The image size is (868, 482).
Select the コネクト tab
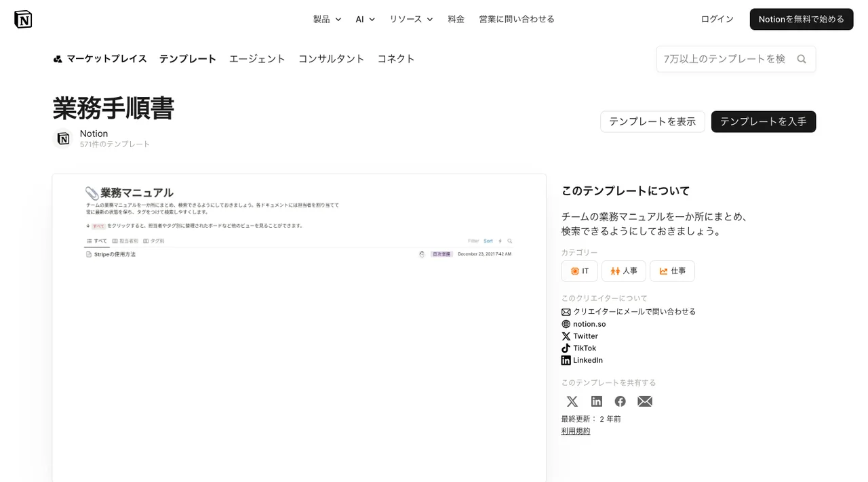[x=396, y=59]
